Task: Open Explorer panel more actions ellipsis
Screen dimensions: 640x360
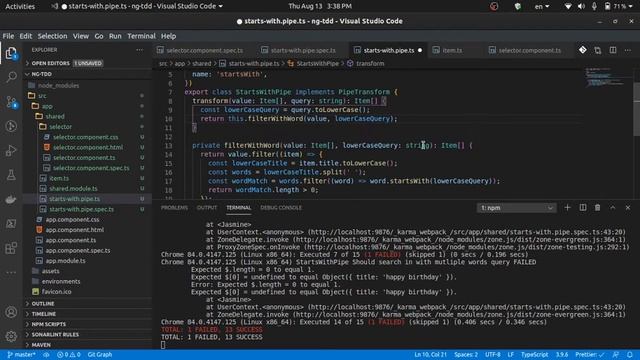Action: coord(140,50)
